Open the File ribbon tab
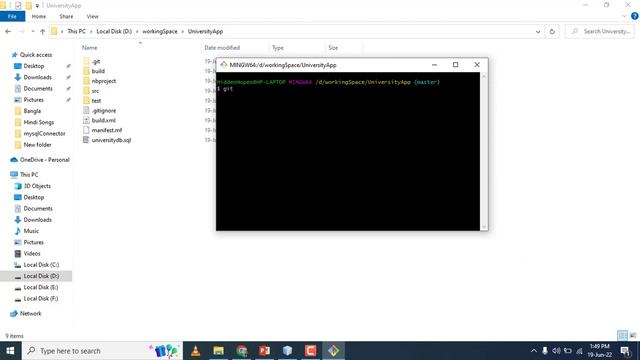 coord(12,16)
